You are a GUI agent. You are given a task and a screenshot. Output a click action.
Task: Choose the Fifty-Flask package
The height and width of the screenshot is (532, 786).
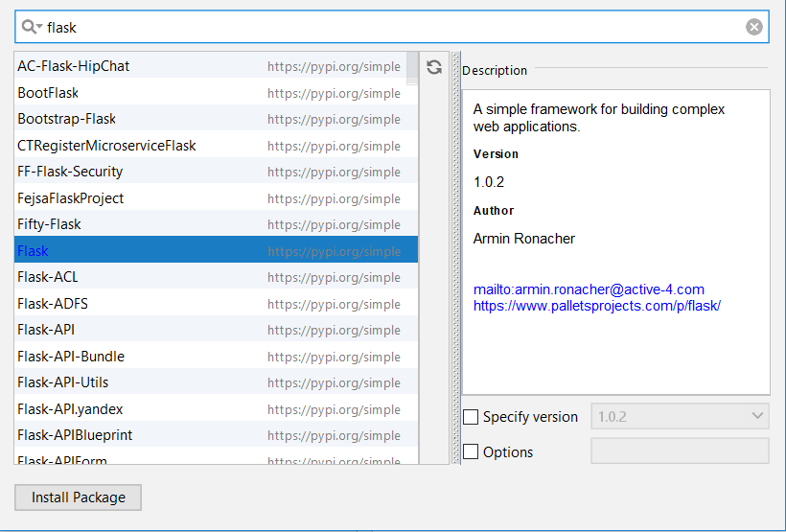pos(216,224)
